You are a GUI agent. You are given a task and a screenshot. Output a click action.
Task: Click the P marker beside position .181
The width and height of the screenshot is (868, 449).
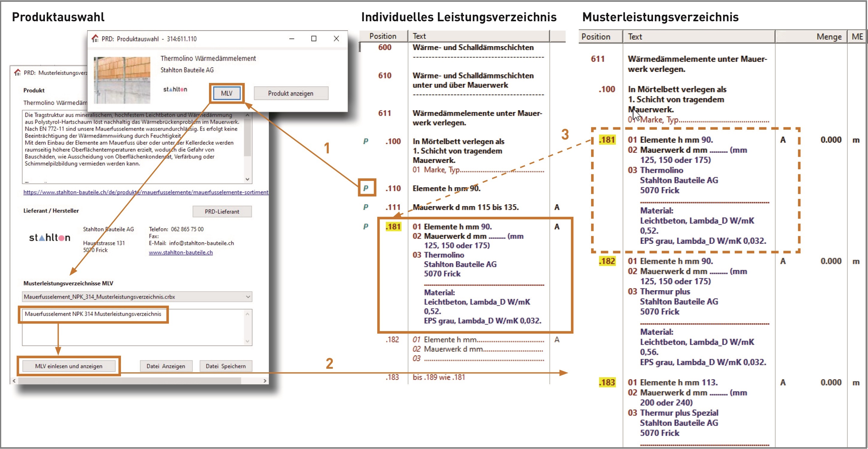tap(366, 226)
